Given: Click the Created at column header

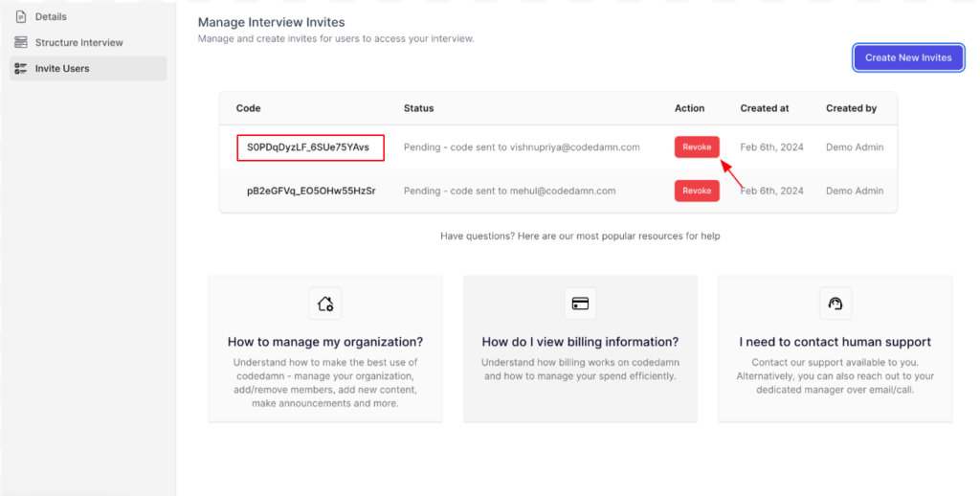Looking at the screenshot, I should [765, 108].
